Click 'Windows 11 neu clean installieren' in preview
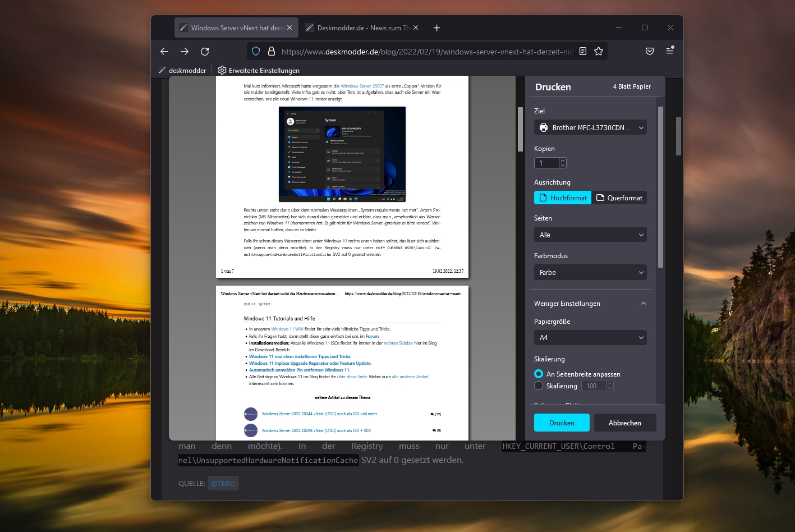The width and height of the screenshot is (795, 532). tap(300, 356)
